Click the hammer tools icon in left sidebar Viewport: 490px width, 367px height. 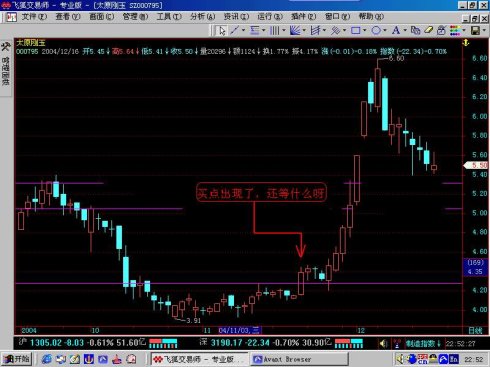point(5,47)
